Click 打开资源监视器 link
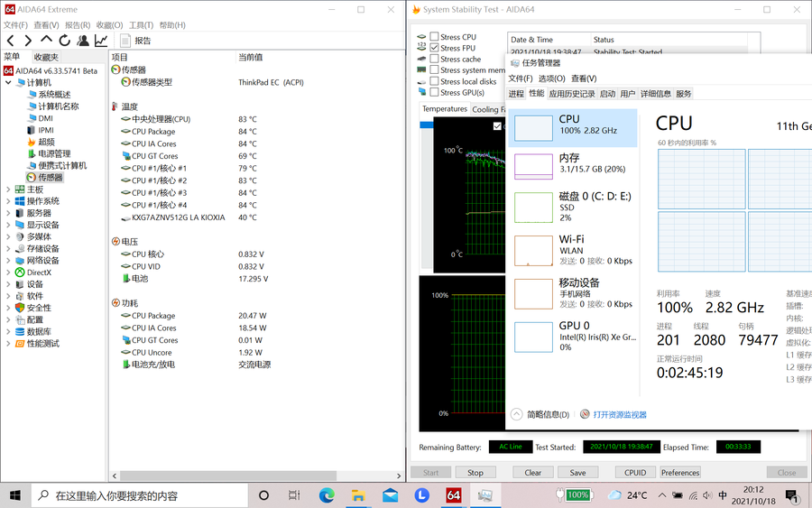 point(620,414)
